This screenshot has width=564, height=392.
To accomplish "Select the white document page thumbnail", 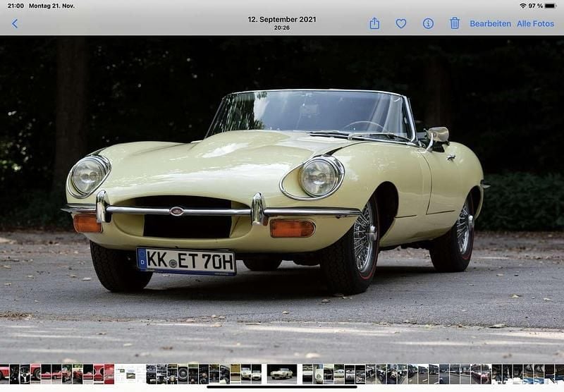I will point(130,374).
